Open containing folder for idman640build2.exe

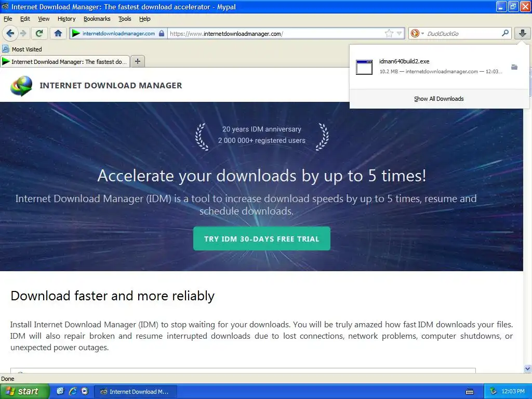pyautogui.click(x=514, y=67)
